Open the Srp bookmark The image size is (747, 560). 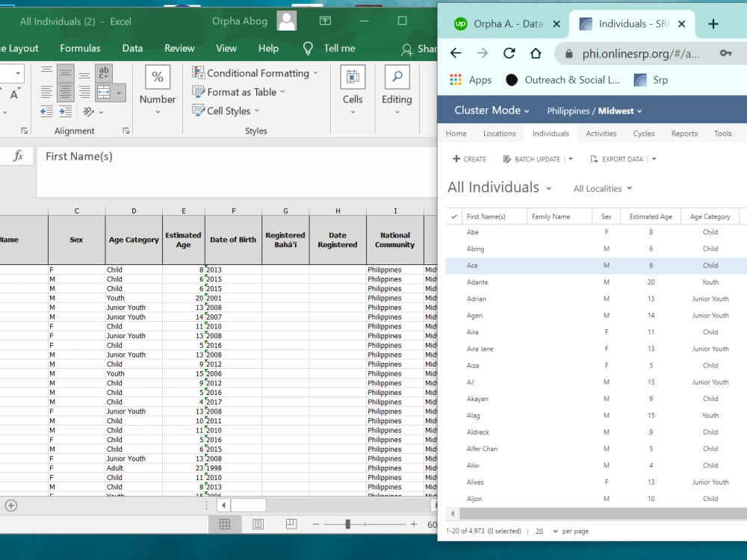pos(651,80)
